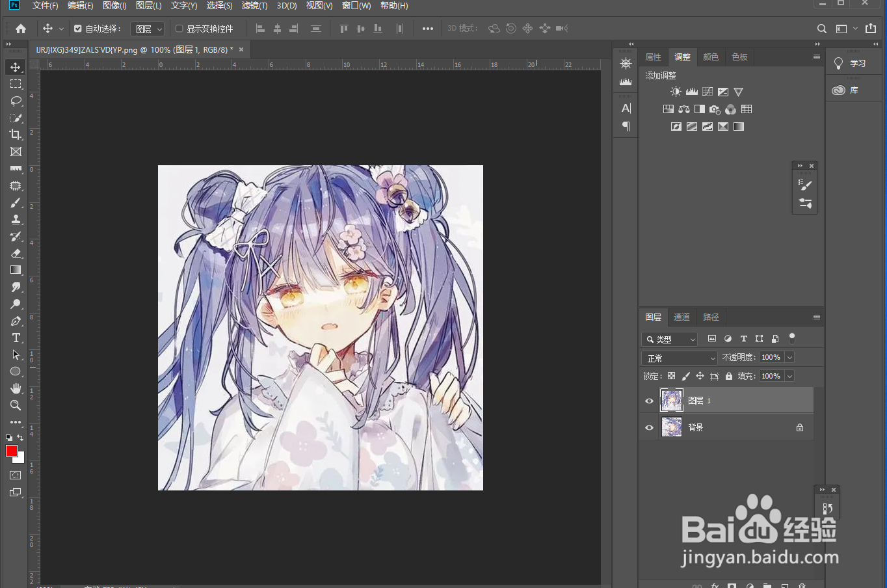Screen dimensions: 887x588
Task: Add a Levels adjustment
Action: (691, 92)
